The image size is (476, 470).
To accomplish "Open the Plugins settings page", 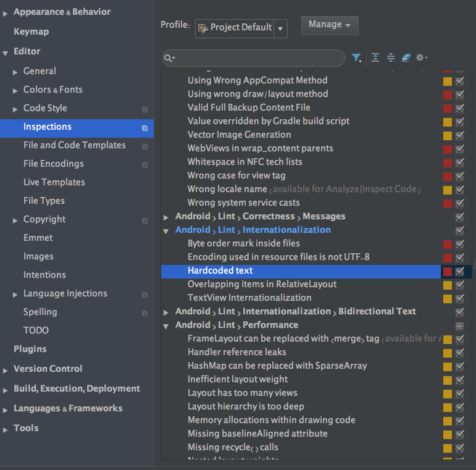I will [x=30, y=349].
